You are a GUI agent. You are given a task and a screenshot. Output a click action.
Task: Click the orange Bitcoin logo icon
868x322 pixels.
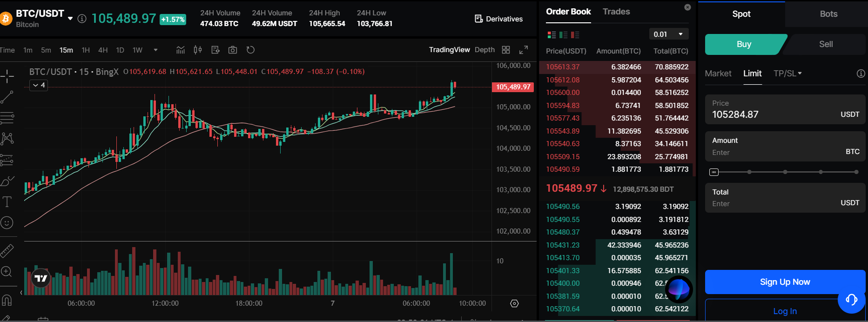coord(5,19)
